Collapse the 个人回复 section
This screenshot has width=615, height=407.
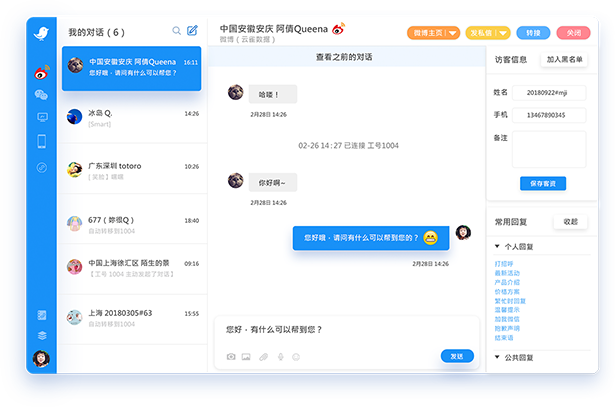499,246
